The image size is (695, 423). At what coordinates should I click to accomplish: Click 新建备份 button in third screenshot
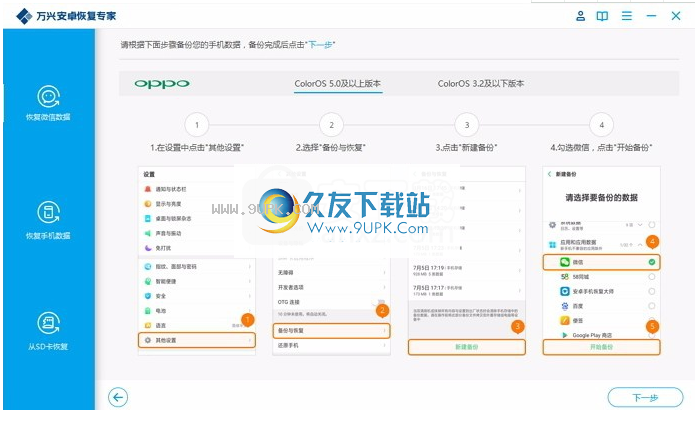(467, 347)
